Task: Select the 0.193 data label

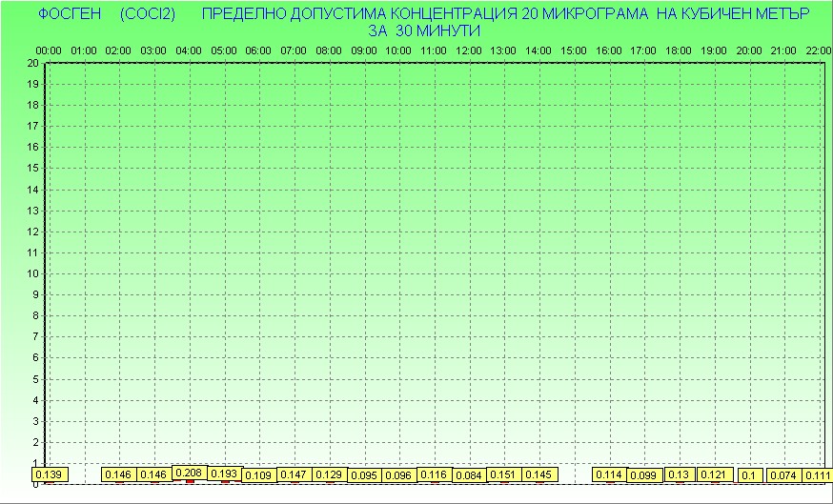Action: pyautogui.click(x=224, y=474)
